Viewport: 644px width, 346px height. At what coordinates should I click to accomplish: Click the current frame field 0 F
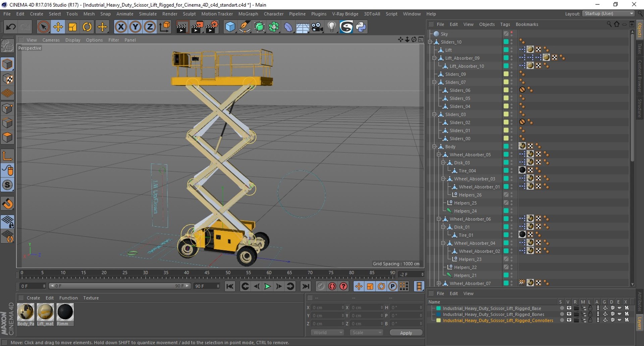[32, 286]
